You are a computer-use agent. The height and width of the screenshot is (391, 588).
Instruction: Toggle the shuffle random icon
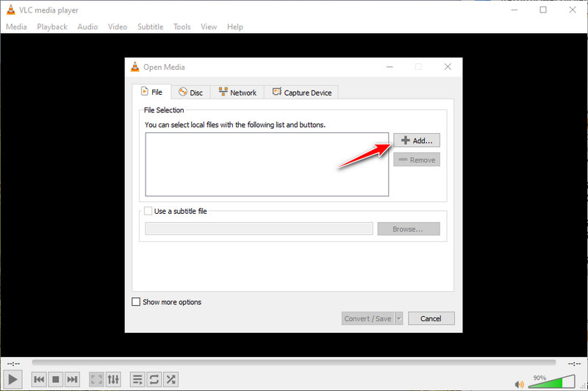[x=171, y=379]
